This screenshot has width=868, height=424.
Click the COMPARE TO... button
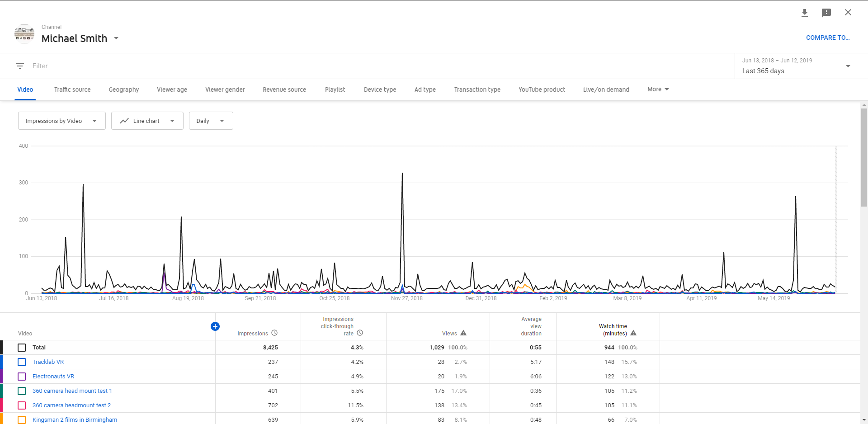coord(827,38)
